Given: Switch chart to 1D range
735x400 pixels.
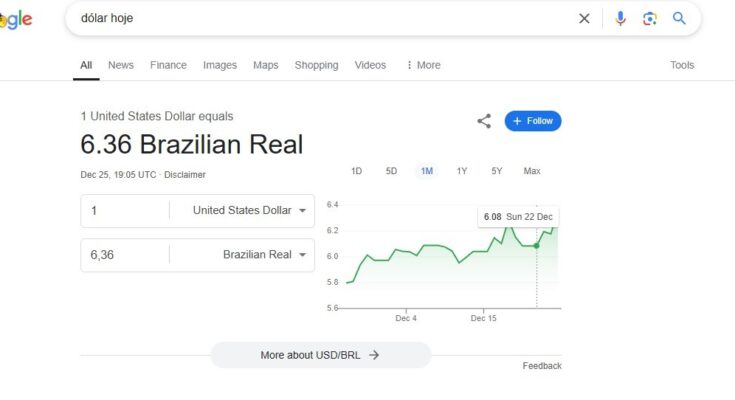Looking at the screenshot, I should [x=356, y=171].
